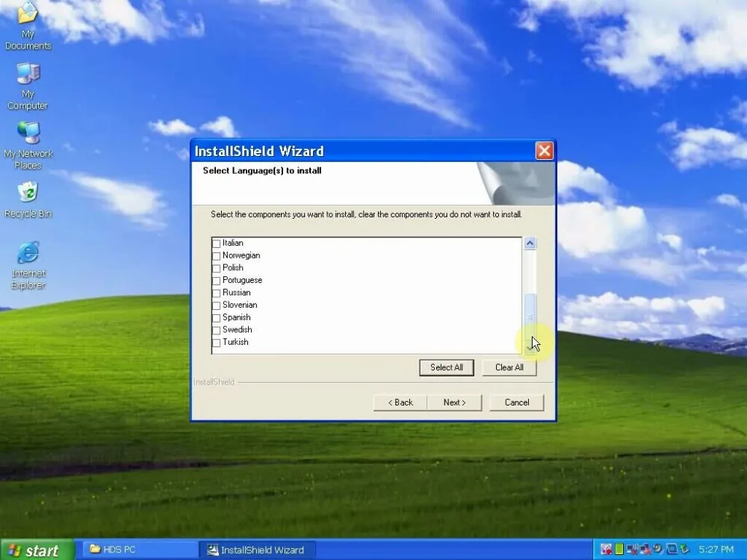Screen dimensions: 747x560
Task: Click the Select All button
Action: point(447,367)
